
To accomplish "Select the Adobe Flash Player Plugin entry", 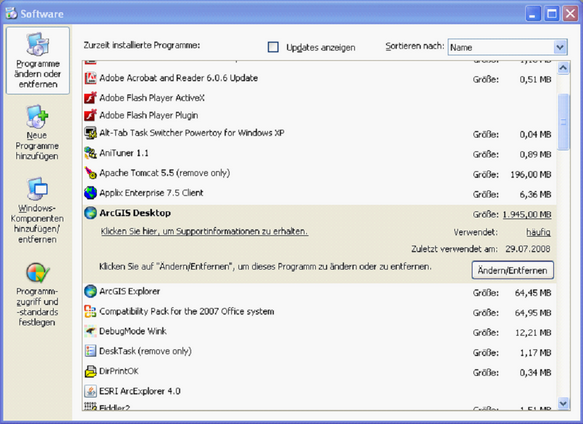I will 319,115.
